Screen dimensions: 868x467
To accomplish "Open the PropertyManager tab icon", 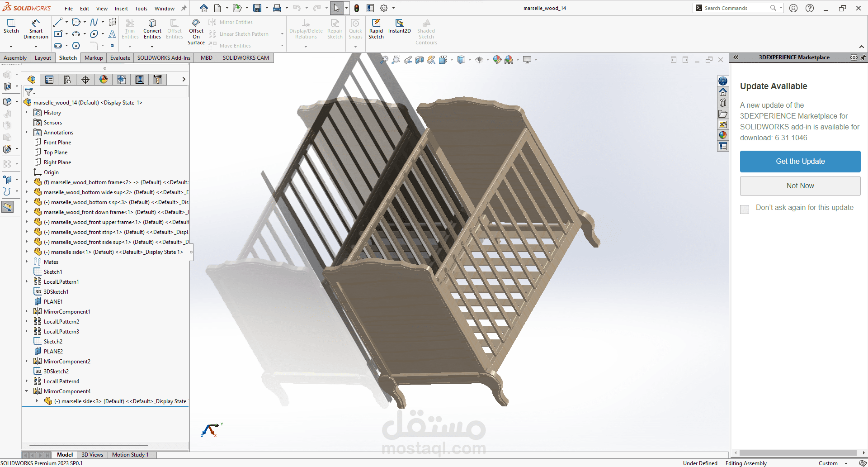I will click(49, 80).
